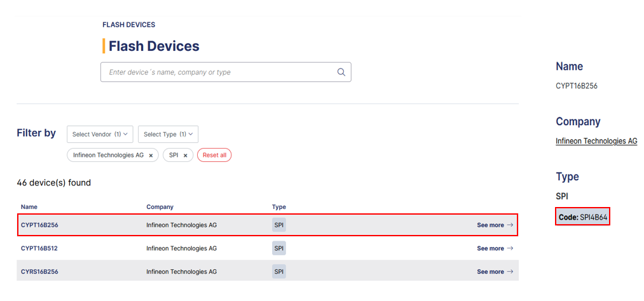The height and width of the screenshot is (301, 644).
Task: Remove the Infineon Technologies AG filter chip
Action: (151, 156)
